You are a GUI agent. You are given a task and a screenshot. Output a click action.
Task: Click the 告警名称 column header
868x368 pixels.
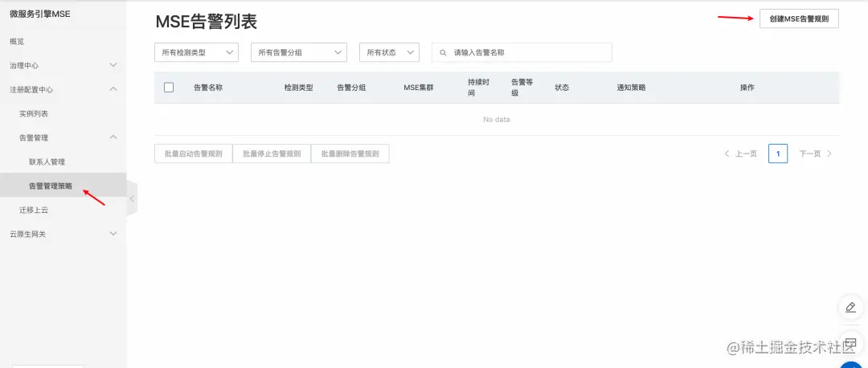[x=208, y=88]
